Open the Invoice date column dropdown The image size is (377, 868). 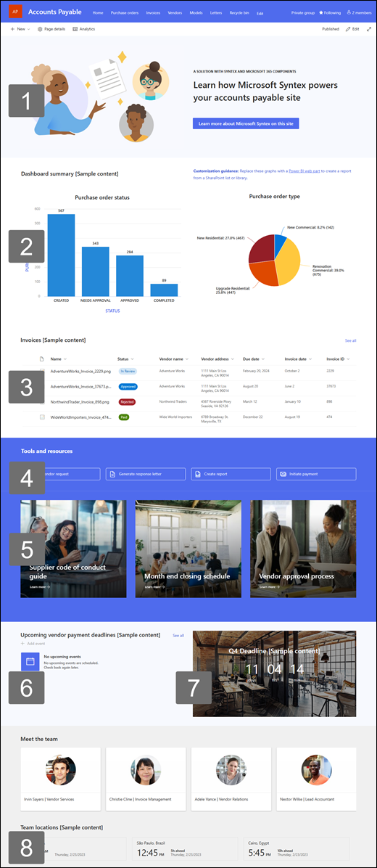310,359
